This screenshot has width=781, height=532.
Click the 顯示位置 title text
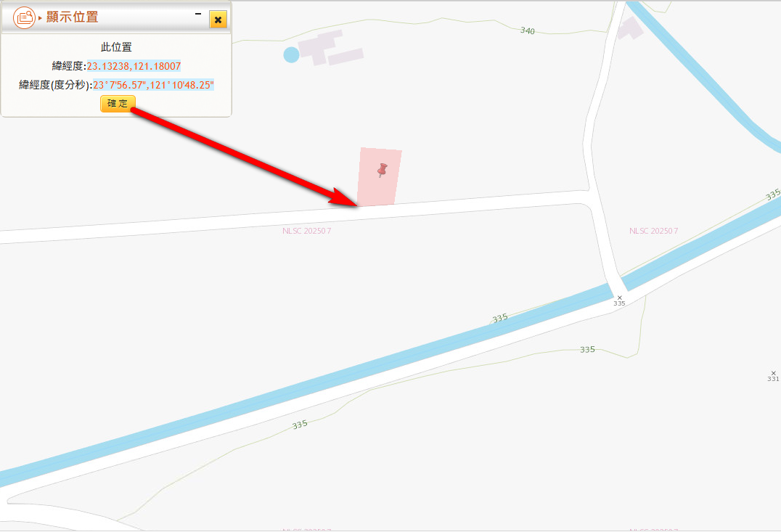(73, 17)
